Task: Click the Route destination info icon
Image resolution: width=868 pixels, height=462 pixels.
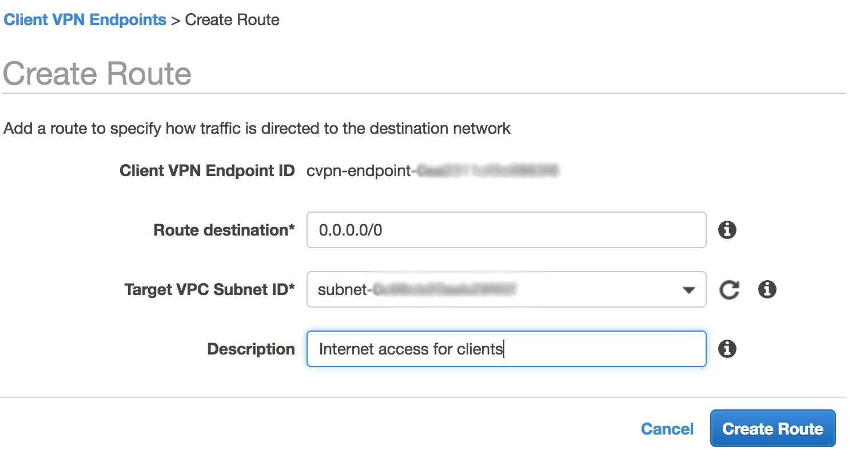Action: (x=727, y=230)
